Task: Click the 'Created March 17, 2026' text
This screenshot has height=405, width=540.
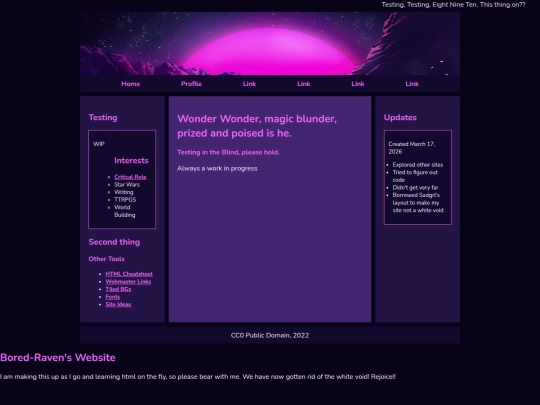Action: point(412,148)
